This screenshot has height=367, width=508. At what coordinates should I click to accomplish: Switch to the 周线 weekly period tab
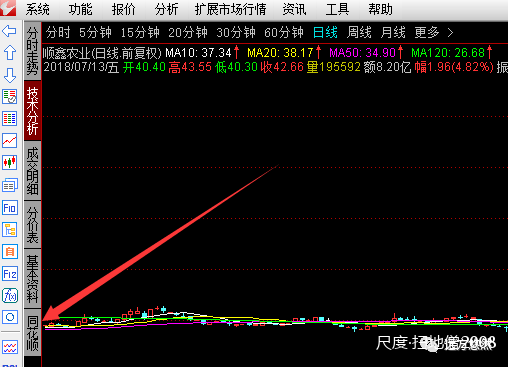click(359, 33)
